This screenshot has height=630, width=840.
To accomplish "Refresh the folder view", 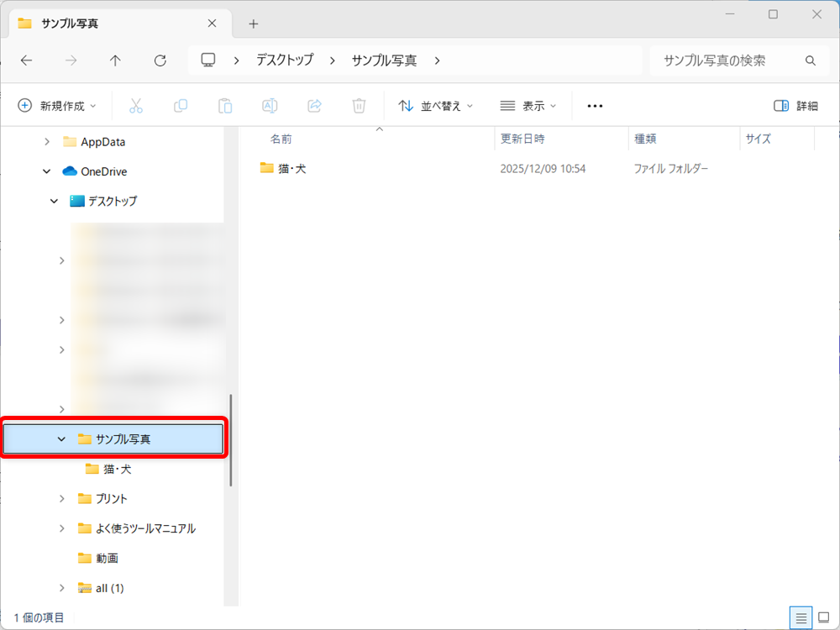I will coord(159,60).
